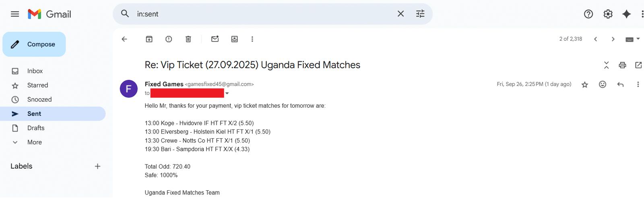Toggle the main menu hamburger
This screenshot has width=644, height=200.
pos(15,14)
